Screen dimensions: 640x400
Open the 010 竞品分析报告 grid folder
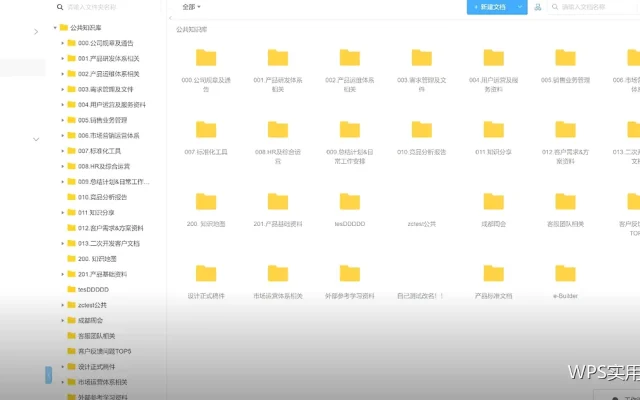point(422,129)
